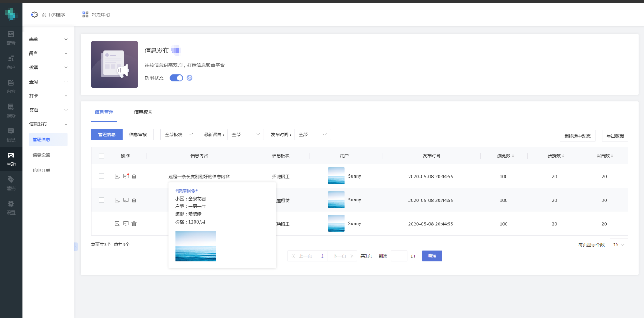
Task: Click the text 这是一条长度刚刚好的信息内容
Action: pyautogui.click(x=199, y=177)
